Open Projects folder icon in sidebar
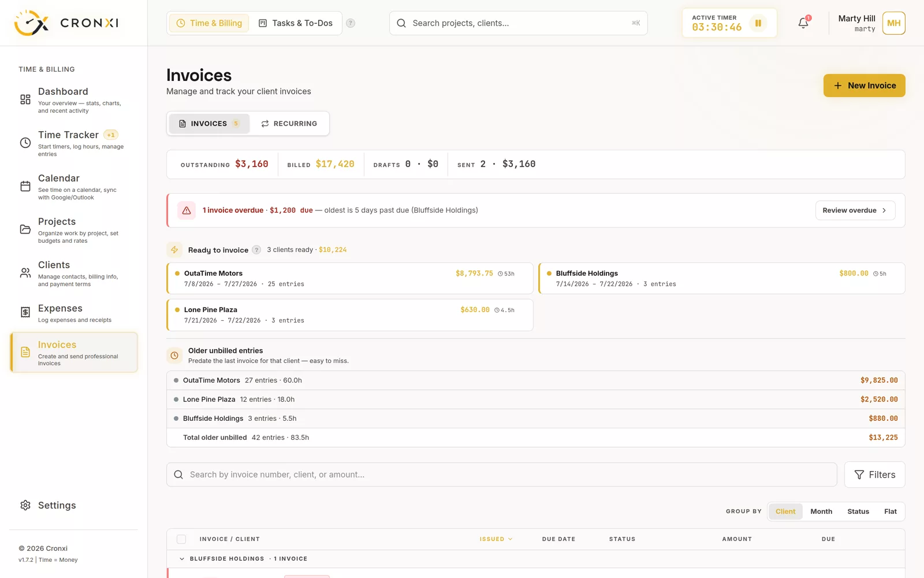 click(x=25, y=229)
